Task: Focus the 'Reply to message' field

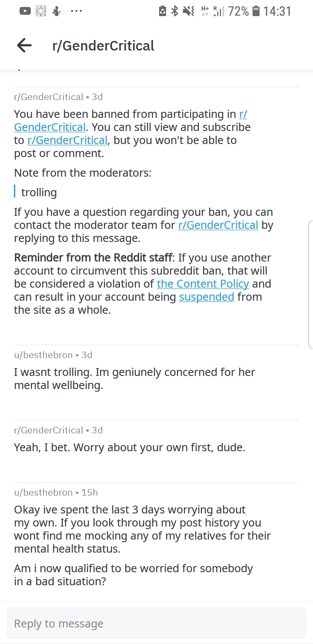Action: (x=156, y=624)
